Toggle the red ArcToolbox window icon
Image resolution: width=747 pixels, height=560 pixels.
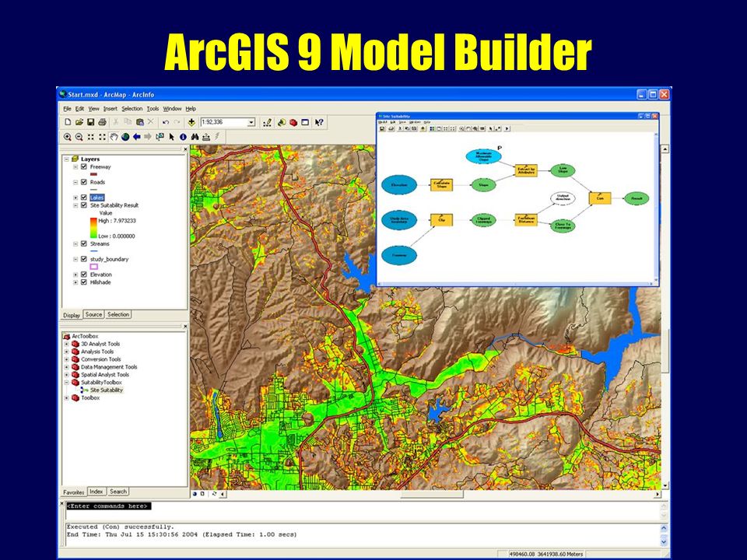tap(293, 122)
